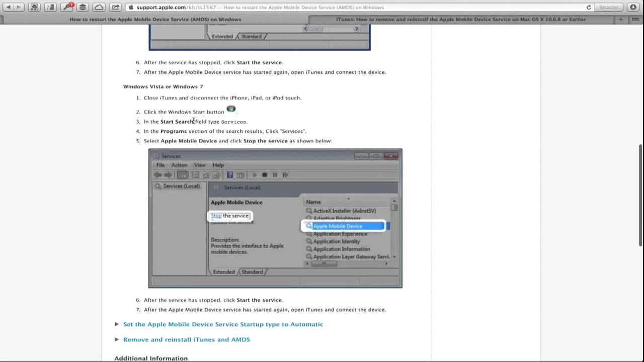Viewport: 644px width, 362px height.
Task: Click the support.apple.com address field
Action: click(x=360, y=7)
